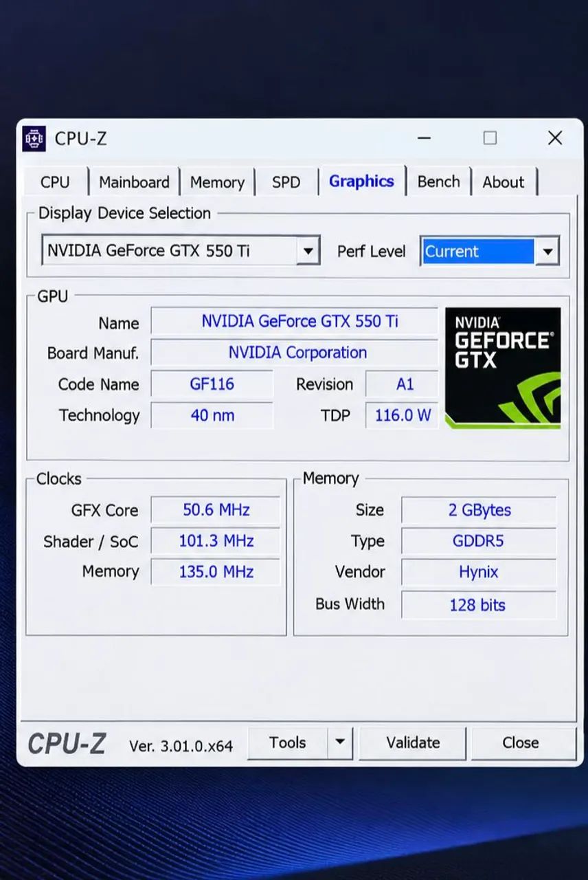Viewport: 588px width, 880px height.
Task: Expand the Tools button dropdown arrow
Action: 339,742
